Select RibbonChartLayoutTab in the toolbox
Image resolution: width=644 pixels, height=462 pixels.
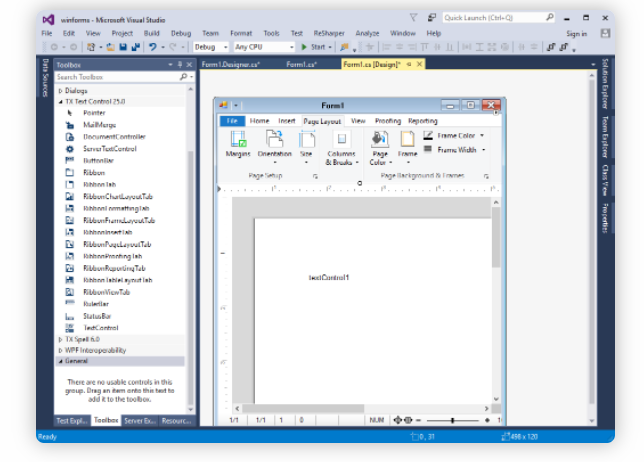119,196
